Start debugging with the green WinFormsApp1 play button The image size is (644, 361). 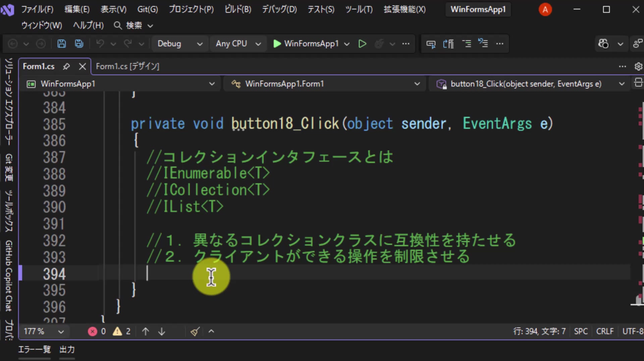click(x=306, y=44)
